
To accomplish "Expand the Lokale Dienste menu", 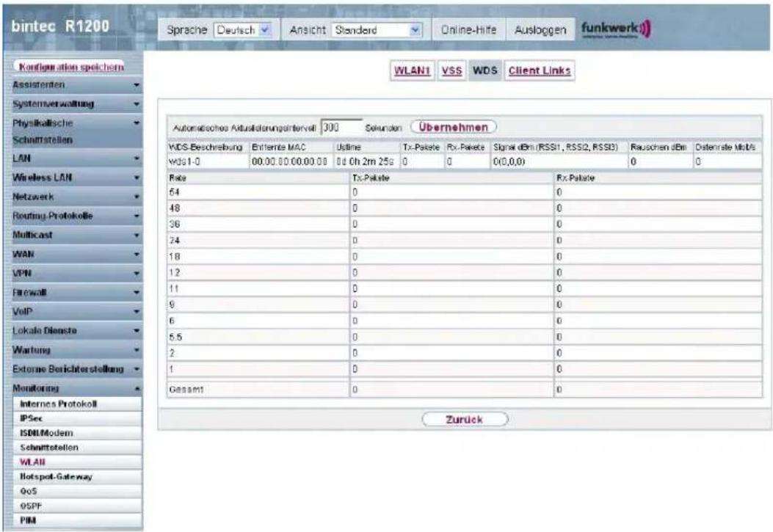I will tap(77, 330).
